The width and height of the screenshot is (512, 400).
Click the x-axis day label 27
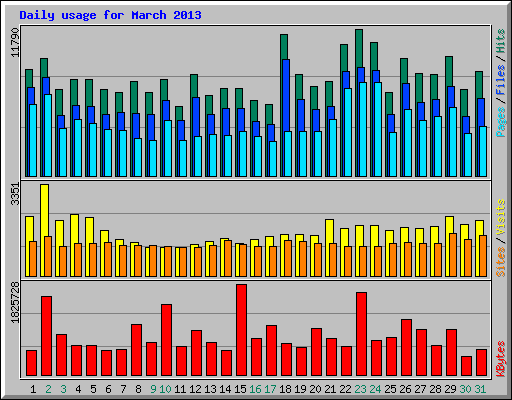[420, 389]
